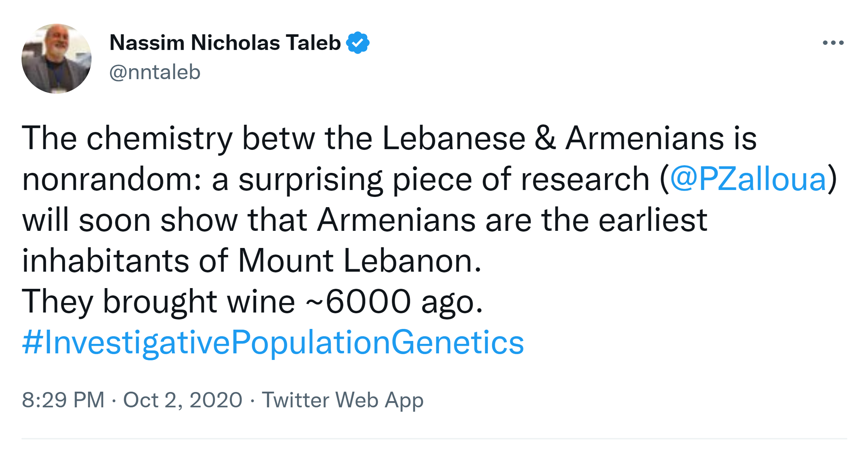Open the #InvestigativePopulationGenetics hashtag

(273, 342)
